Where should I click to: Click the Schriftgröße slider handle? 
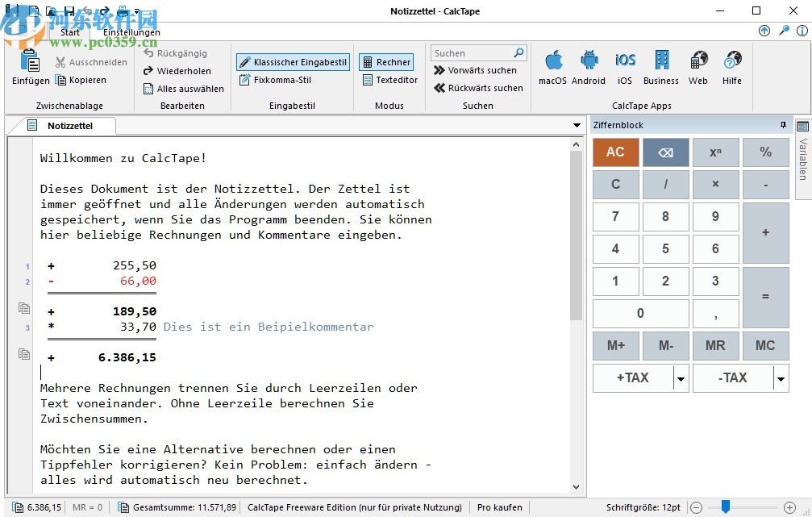click(x=726, y=507)
